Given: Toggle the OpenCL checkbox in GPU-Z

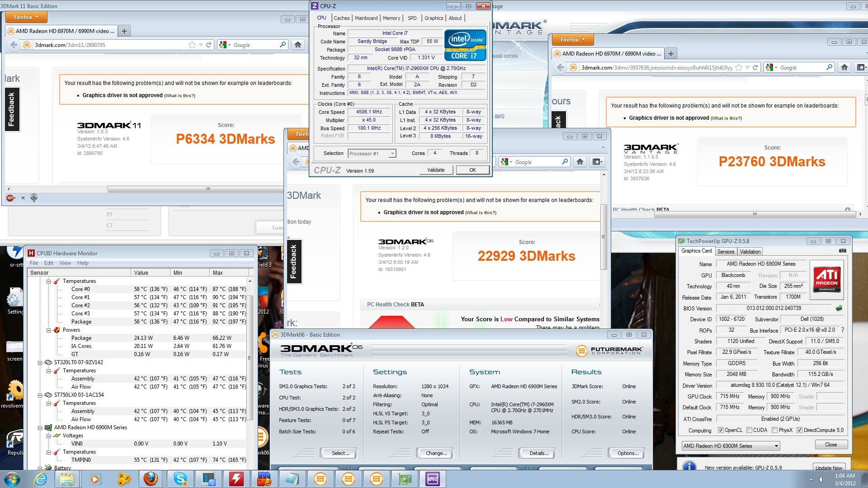Looking at the screenshot, I should 721,430.
